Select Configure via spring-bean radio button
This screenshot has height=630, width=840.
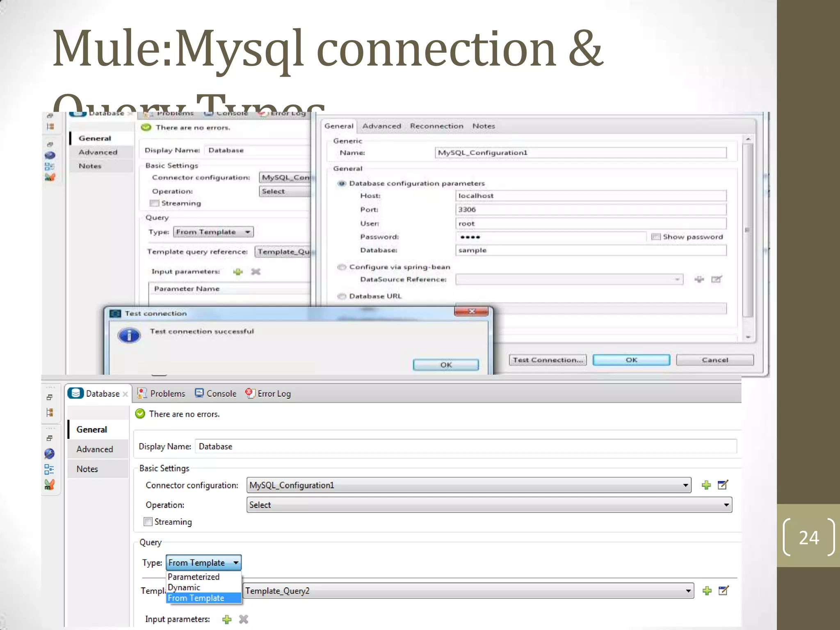341,267
